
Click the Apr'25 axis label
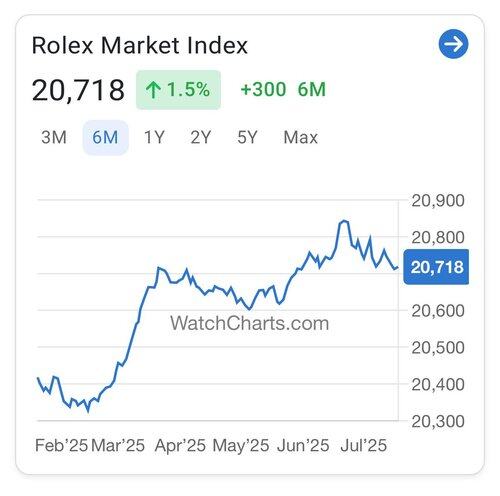pos(180,445)
